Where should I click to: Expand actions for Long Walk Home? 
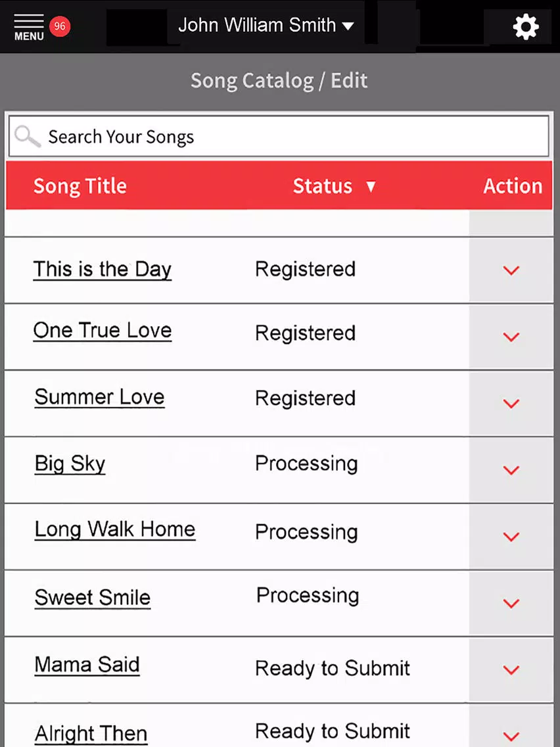point(511,537)
